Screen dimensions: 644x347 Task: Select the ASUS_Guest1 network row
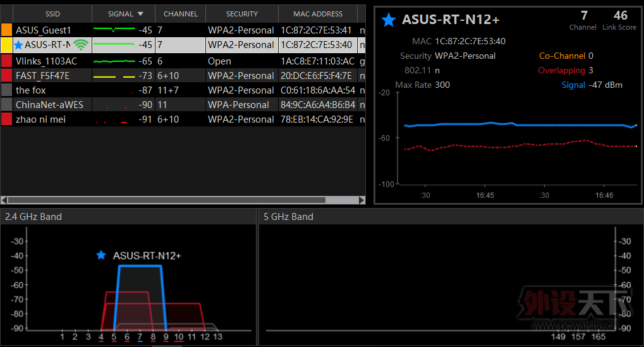183,30
